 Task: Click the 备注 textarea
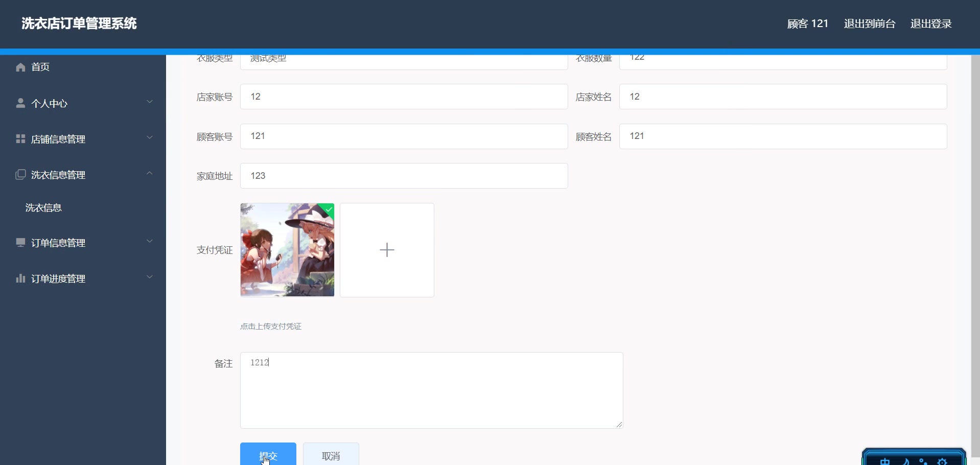[432, 390]
